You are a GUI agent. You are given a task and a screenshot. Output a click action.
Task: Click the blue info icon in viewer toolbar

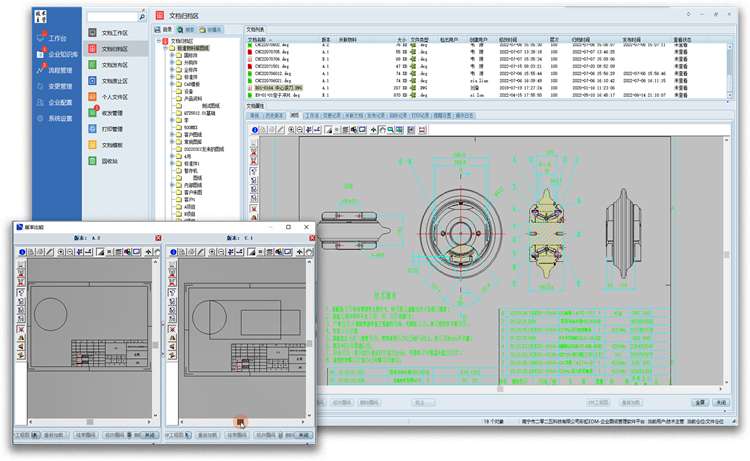tap(253, 129)
